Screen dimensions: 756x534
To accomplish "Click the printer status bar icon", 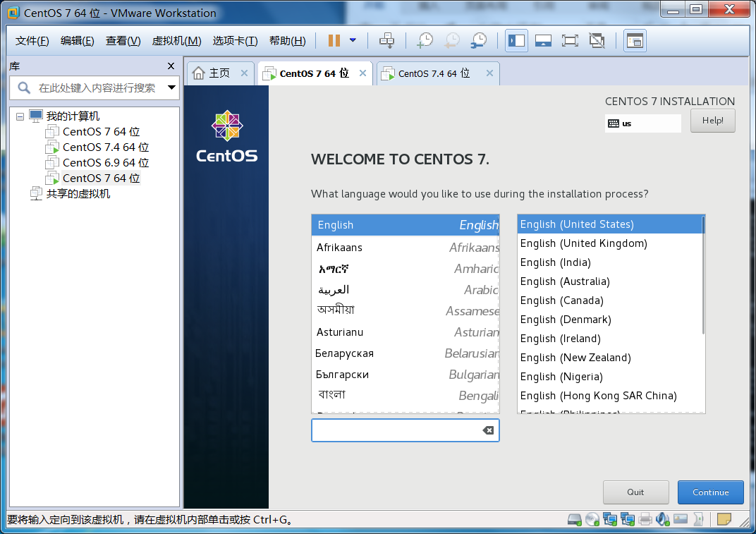I will (x=645, y=519).
